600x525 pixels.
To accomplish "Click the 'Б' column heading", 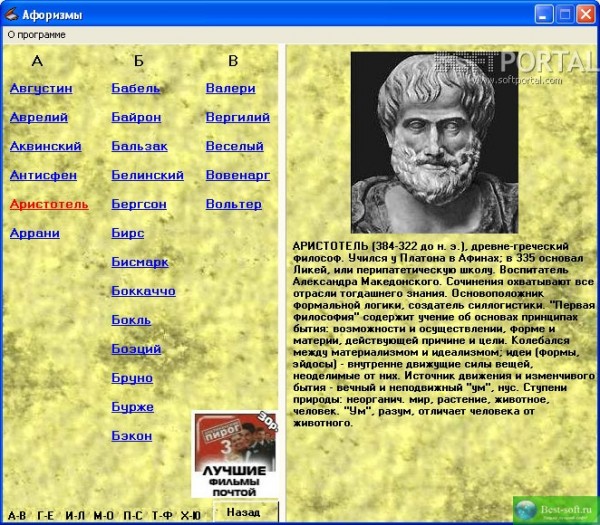I will click(x=139, y=60).
